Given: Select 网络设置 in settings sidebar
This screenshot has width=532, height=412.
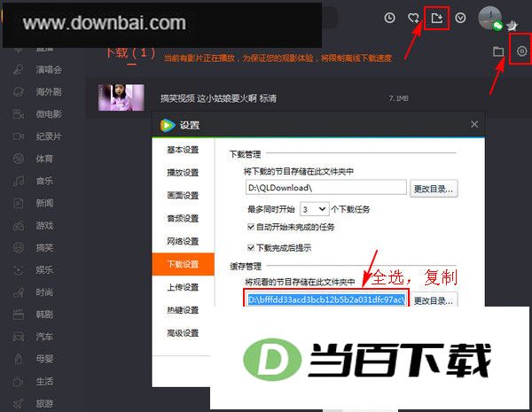Looking at the screenshot, I should (183, 241).
